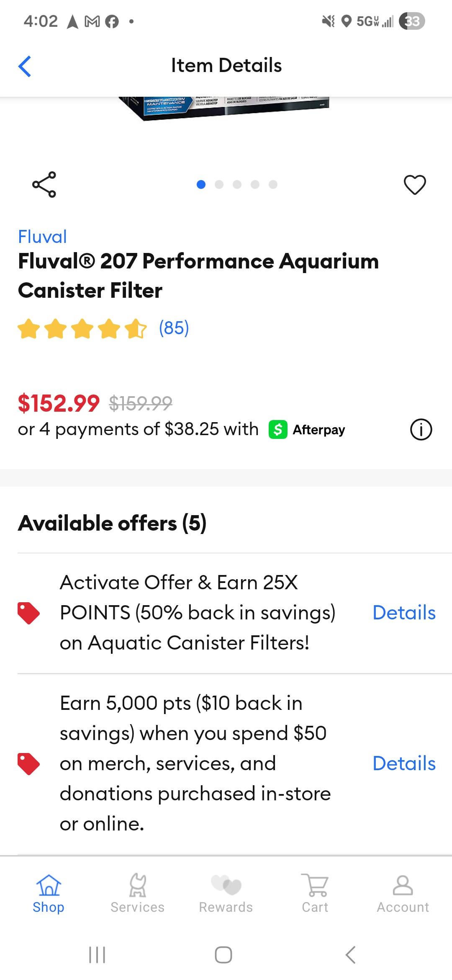Screen dimensions: 452x980
Task: Tap the back arrow in header
Action: [x=25, y=66]
